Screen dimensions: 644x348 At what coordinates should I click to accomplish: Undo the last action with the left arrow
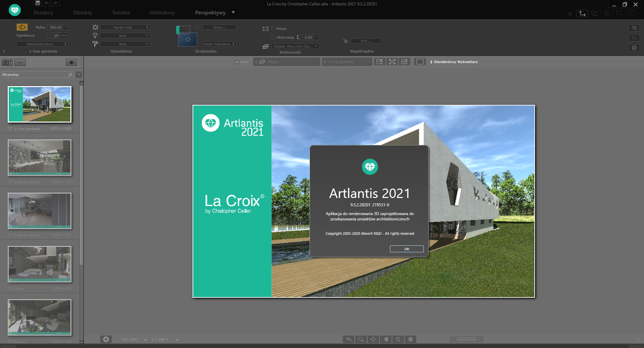(x=47, y=3)
